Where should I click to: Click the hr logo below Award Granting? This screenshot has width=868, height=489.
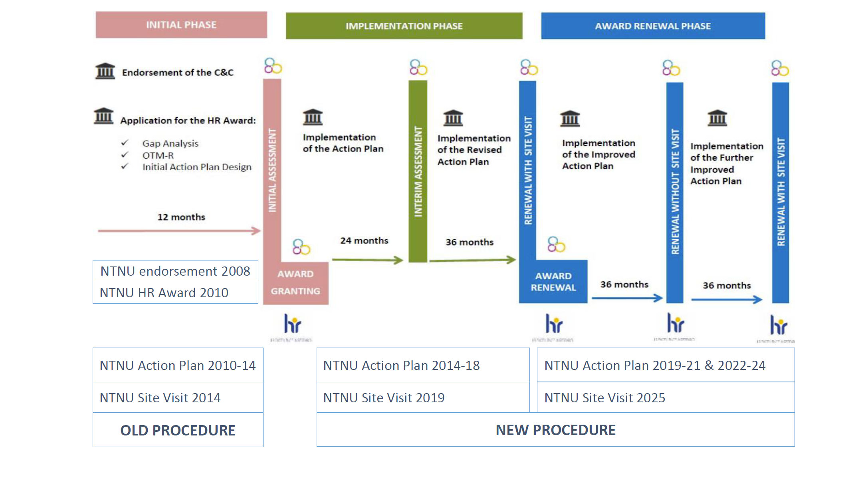click(x=292, y=324)
